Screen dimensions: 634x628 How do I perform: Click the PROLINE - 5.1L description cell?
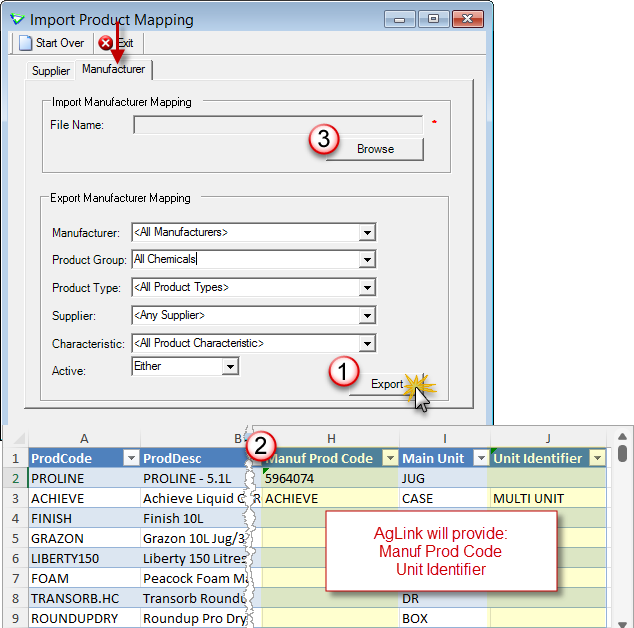(194, 478)
